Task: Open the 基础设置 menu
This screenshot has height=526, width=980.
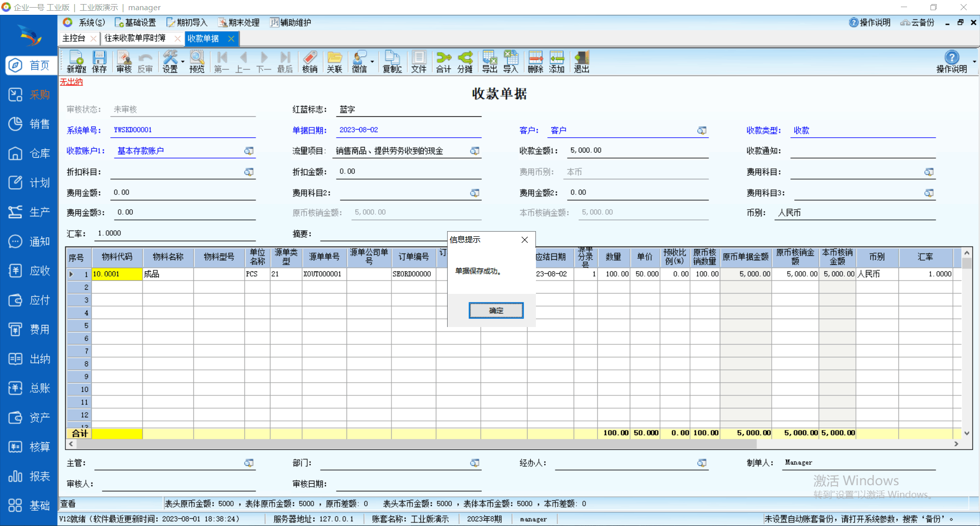Action: point(135,22)
